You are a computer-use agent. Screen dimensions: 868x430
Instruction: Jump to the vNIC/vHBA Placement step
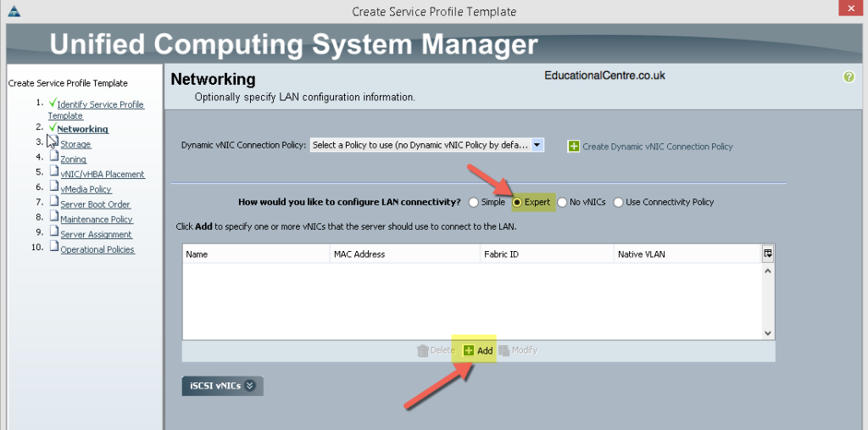pyautogui.click(x=103, y=174)
